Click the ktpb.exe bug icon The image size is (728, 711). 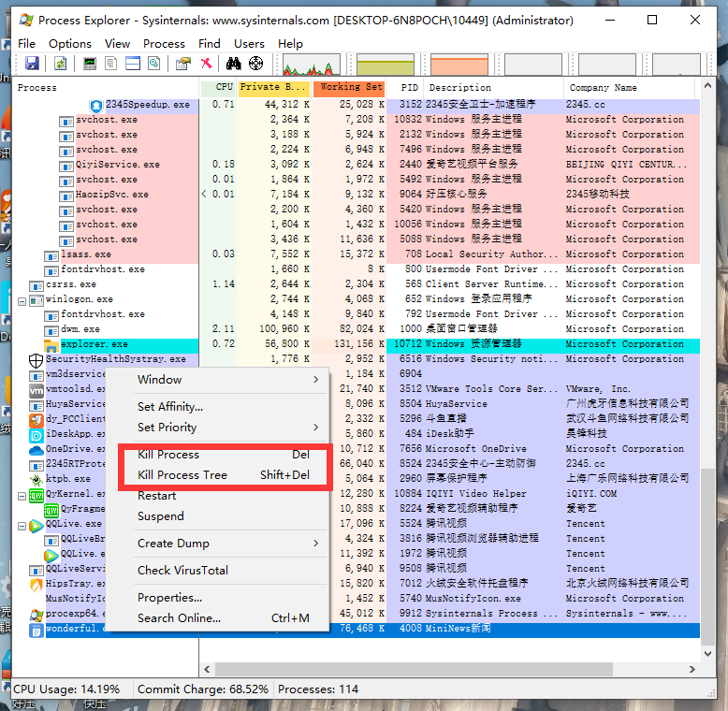(x=36, y=479)
